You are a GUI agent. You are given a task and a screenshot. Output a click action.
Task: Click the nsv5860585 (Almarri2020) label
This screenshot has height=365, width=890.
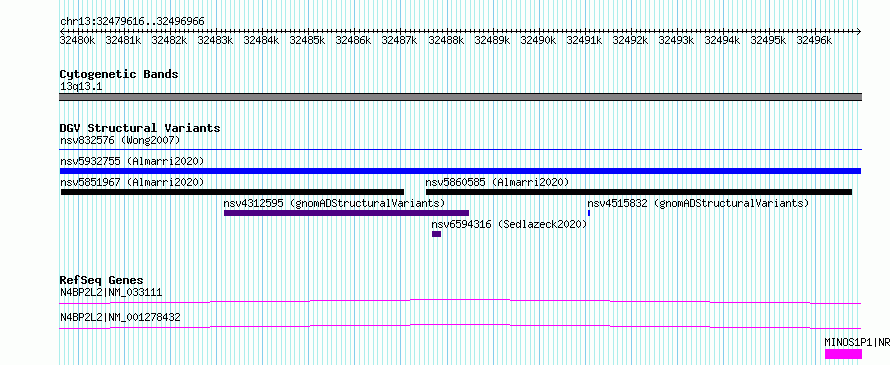click(x=497, y=182)
